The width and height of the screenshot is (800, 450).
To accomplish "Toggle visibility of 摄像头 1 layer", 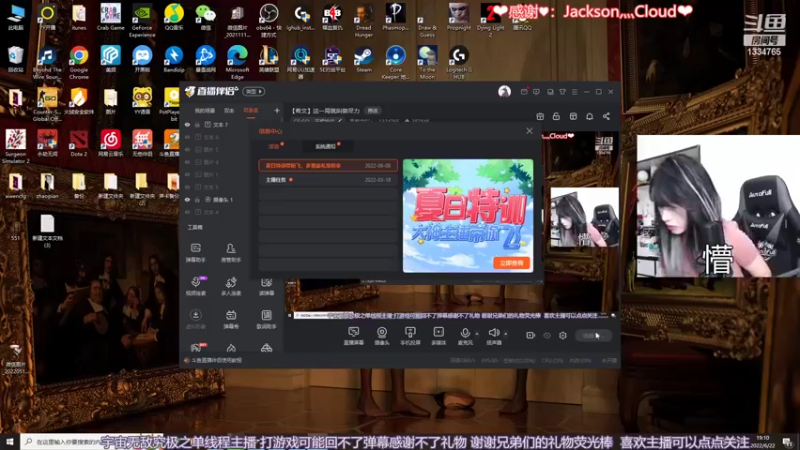I will [187, 199].
